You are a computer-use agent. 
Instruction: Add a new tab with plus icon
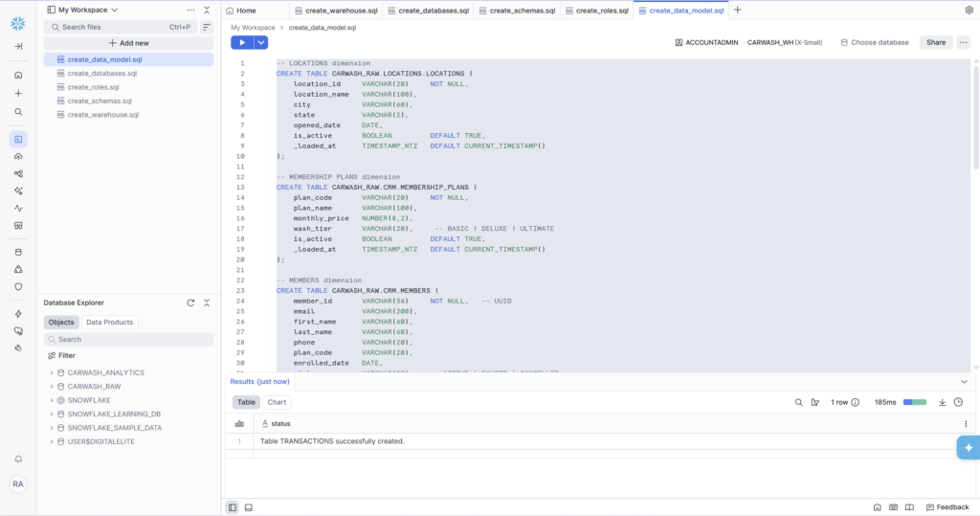point(737,10)
